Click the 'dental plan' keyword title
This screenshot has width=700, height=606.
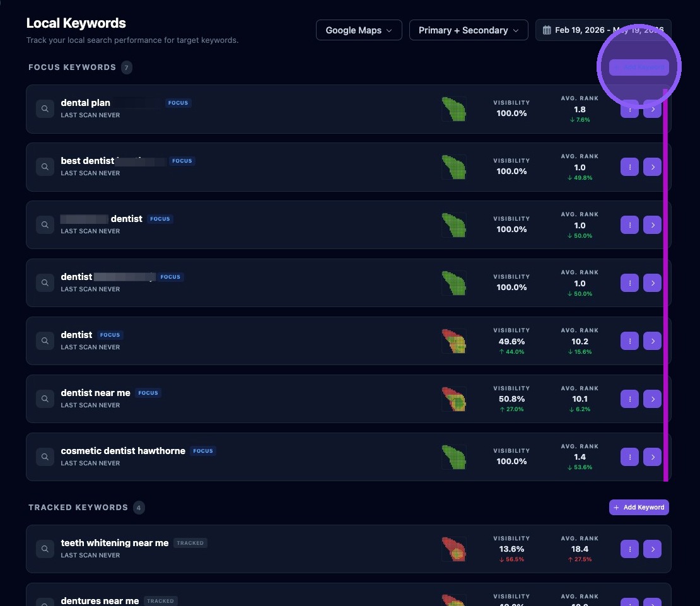(85, 103)
